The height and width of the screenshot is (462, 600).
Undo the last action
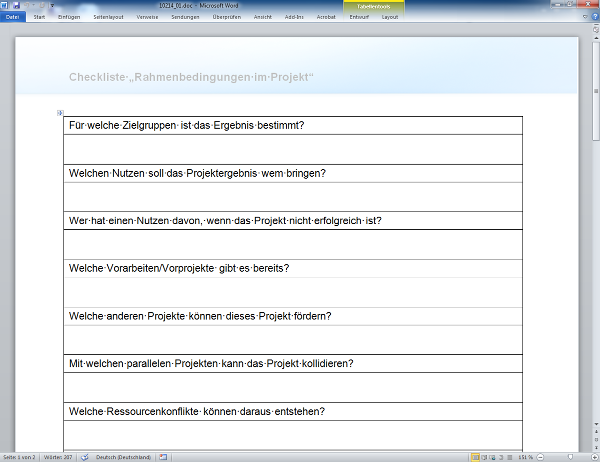tap(27, 5)
